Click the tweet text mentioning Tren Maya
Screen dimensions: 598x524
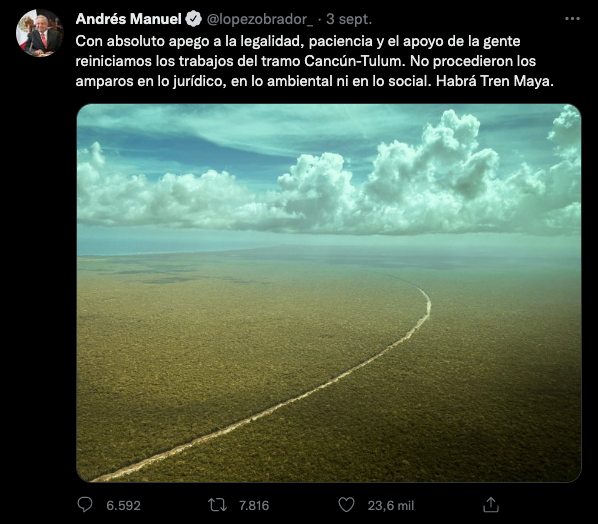[x=315, y=81]
